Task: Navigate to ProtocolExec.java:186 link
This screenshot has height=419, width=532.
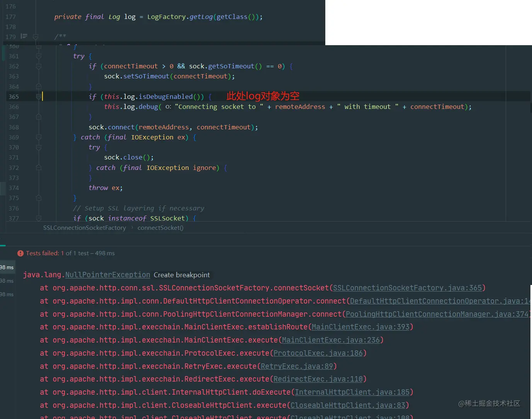Action: (x=318, y=353)
